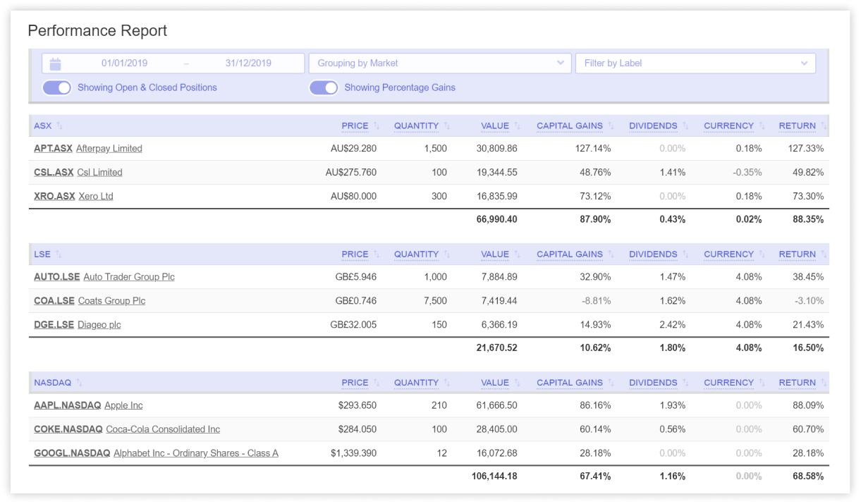Open the Filter by Label dropdown
The width and height of the screenshot is (861, 504).
(695, 63)
